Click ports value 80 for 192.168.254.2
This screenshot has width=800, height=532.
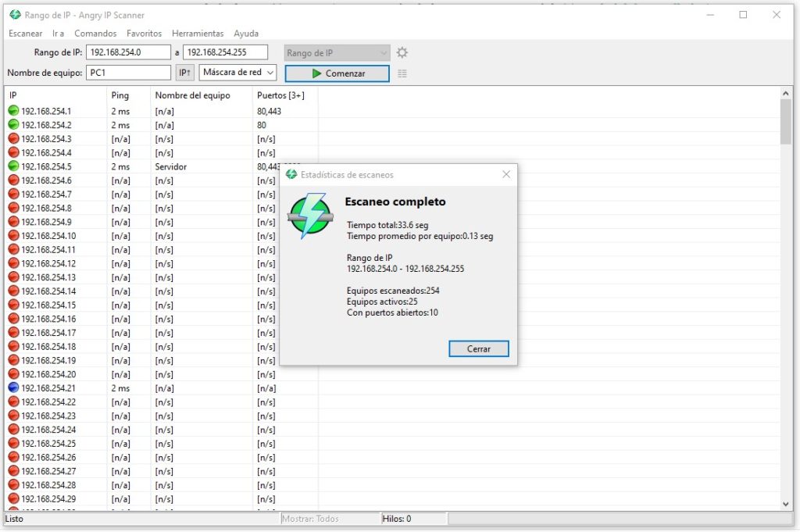coord(261,125)
